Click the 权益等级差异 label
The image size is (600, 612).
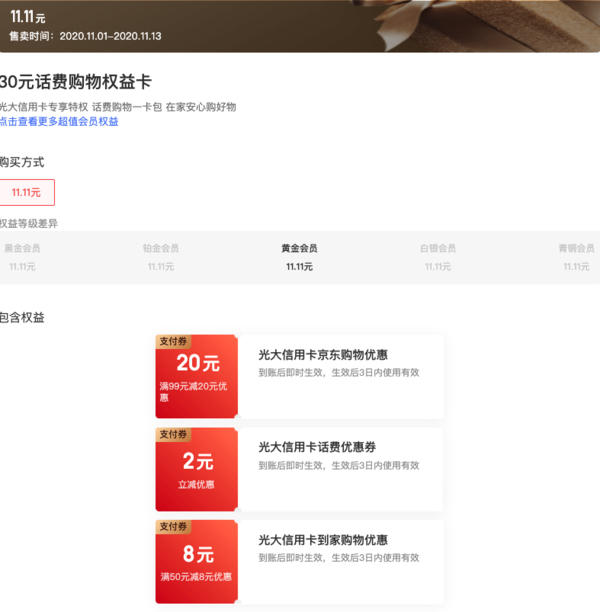pyautogui.click(x=29, y=224)
